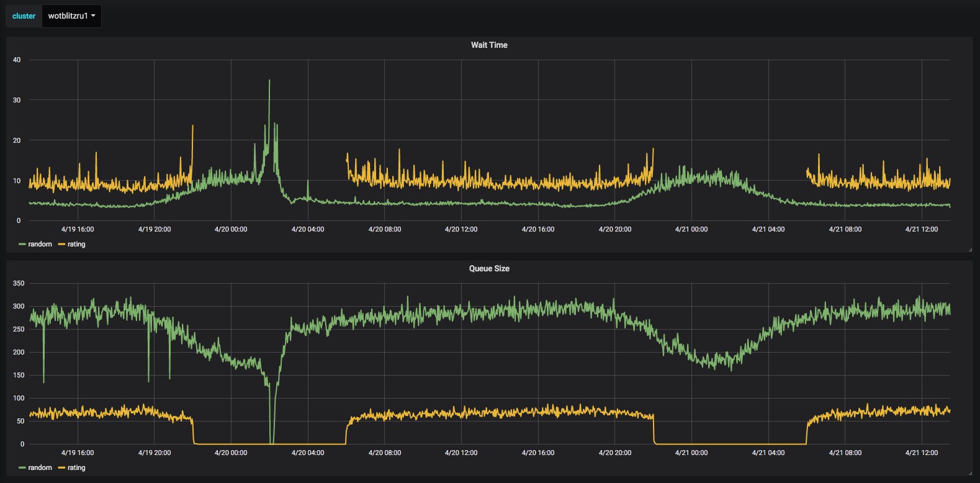The image size is (980, 483).
Task: Click the cluster variable label
Action: [24, 16]
